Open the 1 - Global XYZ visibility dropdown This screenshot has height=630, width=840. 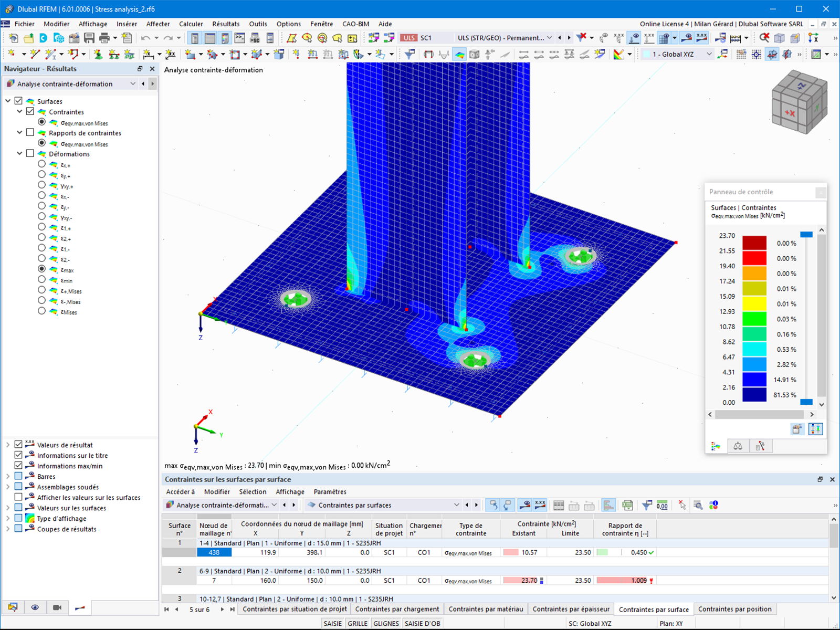pos(710,54)
